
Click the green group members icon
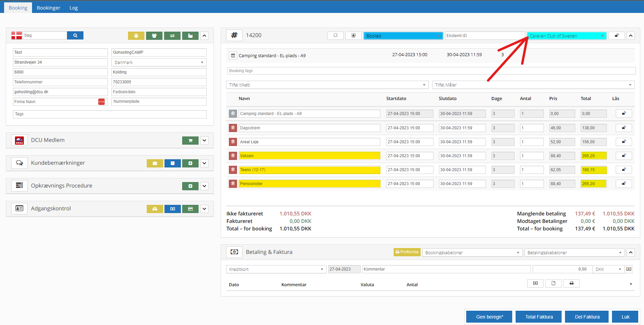(x=154, y=36)
